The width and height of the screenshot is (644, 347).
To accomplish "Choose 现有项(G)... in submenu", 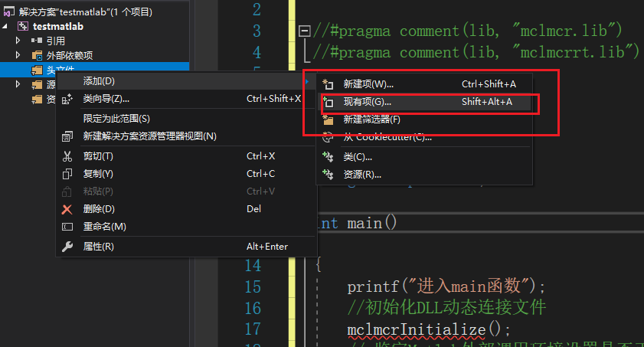I will [x=424, y=102].
